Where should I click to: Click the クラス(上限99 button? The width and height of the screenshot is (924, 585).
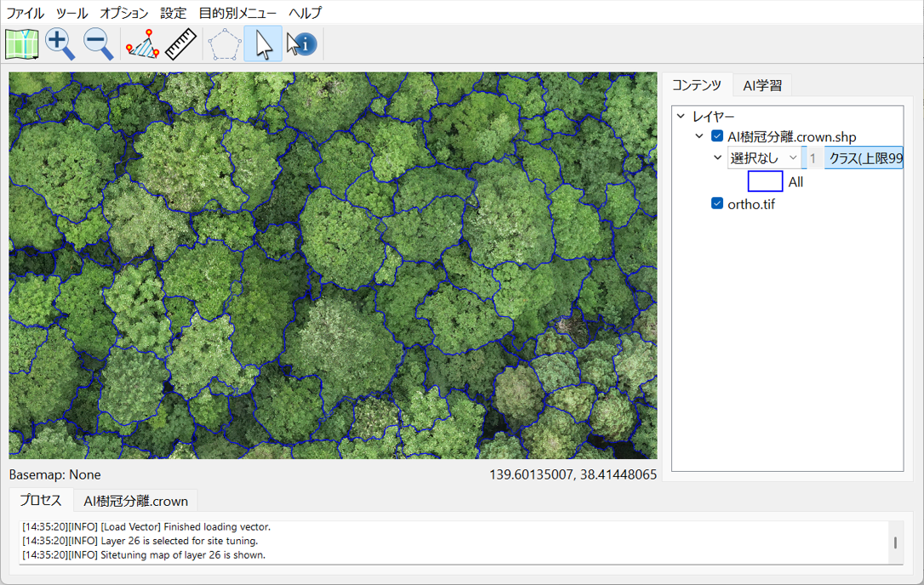click(864, 158)
